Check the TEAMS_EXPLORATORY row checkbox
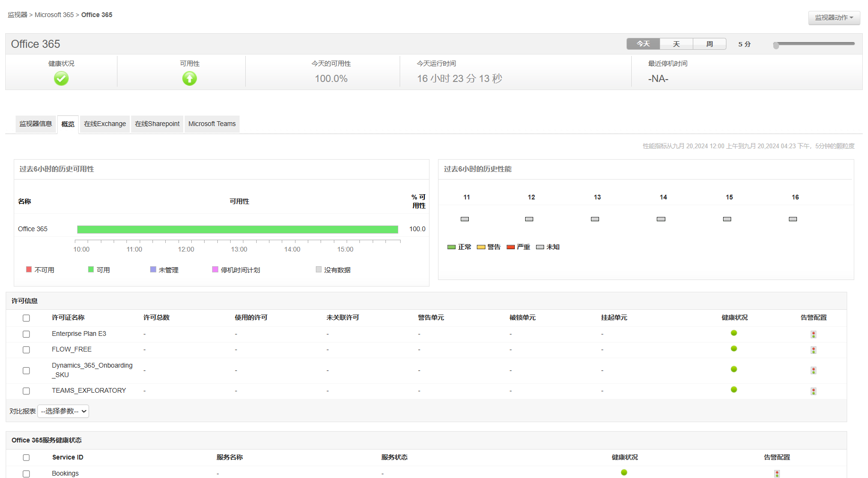This screenshot has width=868, height=478. 26,391
